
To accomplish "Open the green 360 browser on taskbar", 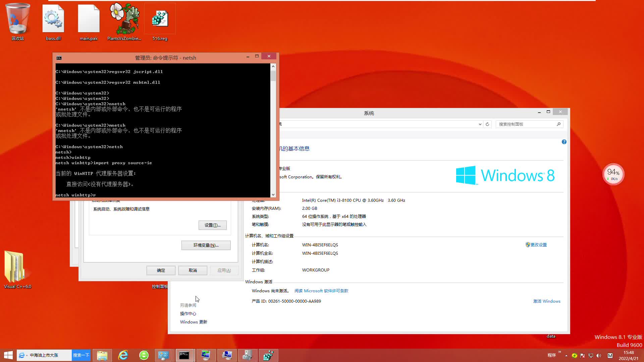I will (144, 355).
